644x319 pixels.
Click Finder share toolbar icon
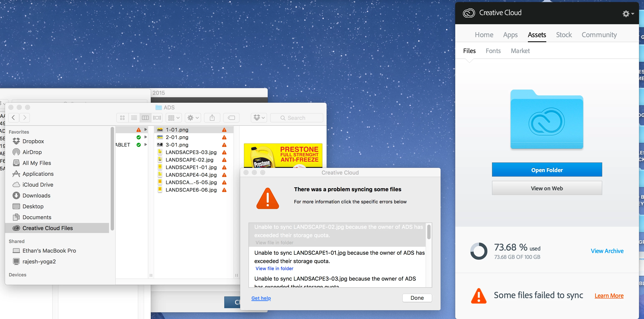pos(212,118)
